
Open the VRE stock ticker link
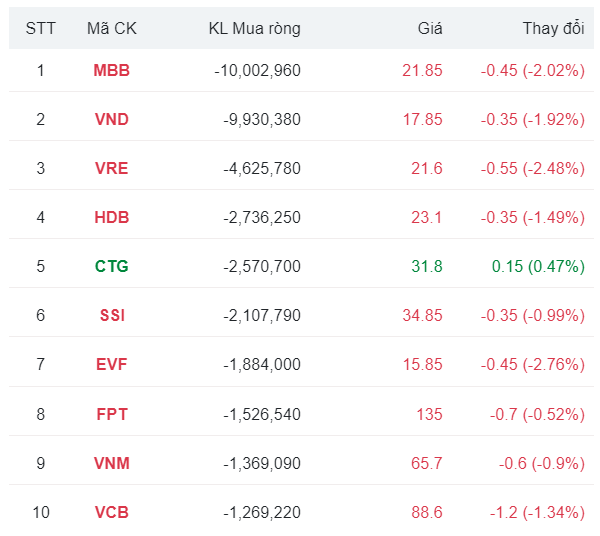click(x=112, y=168)
